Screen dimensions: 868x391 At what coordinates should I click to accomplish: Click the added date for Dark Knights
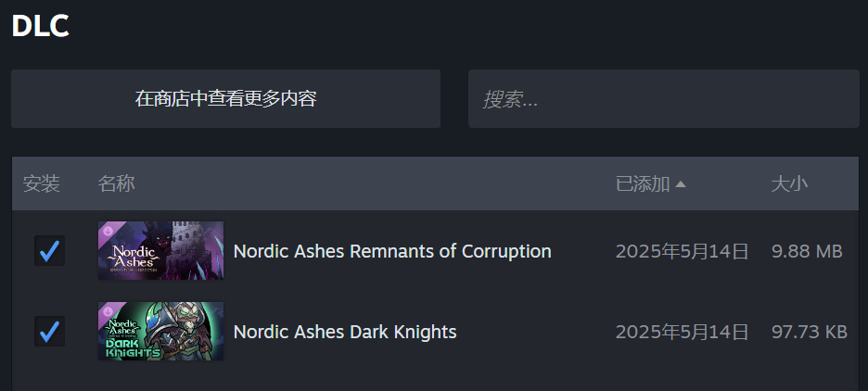682,332
